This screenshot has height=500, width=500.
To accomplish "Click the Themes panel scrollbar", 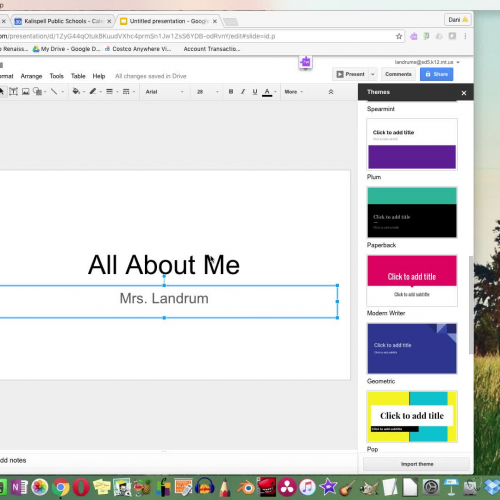I will (471, 305).
